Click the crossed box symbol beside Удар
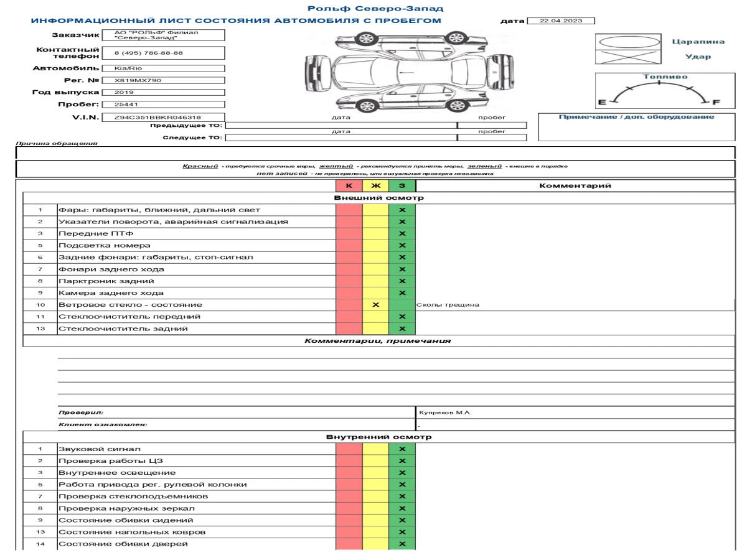Image resolution: width=747 pixels, height=560 pixels. (x=627, y=57)
